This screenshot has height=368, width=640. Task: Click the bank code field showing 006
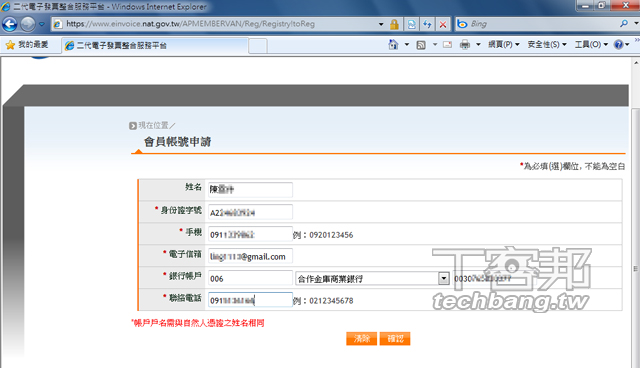(250, 278)
